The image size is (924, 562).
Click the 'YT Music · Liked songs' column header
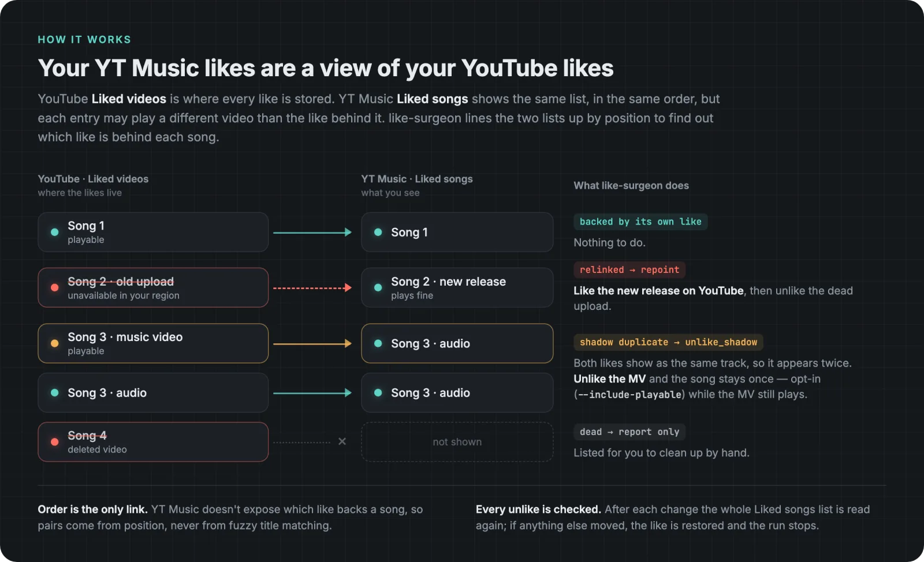click(x=417, y=179)
